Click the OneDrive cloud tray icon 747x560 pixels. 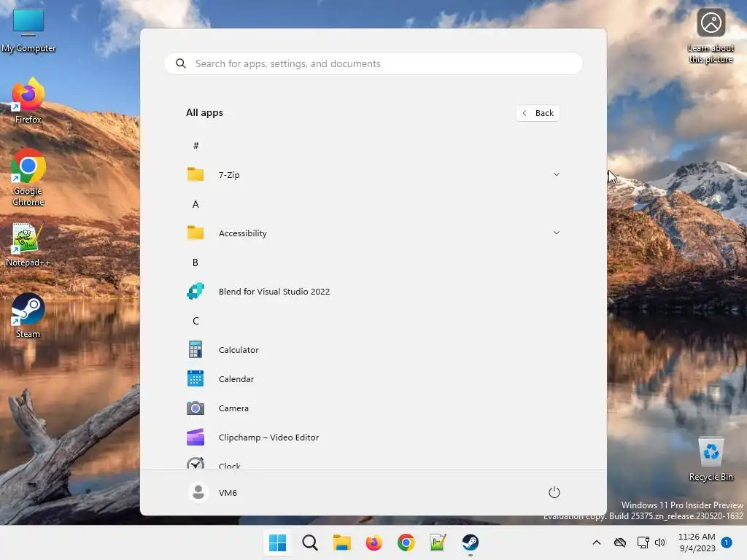tap(620, 542)
